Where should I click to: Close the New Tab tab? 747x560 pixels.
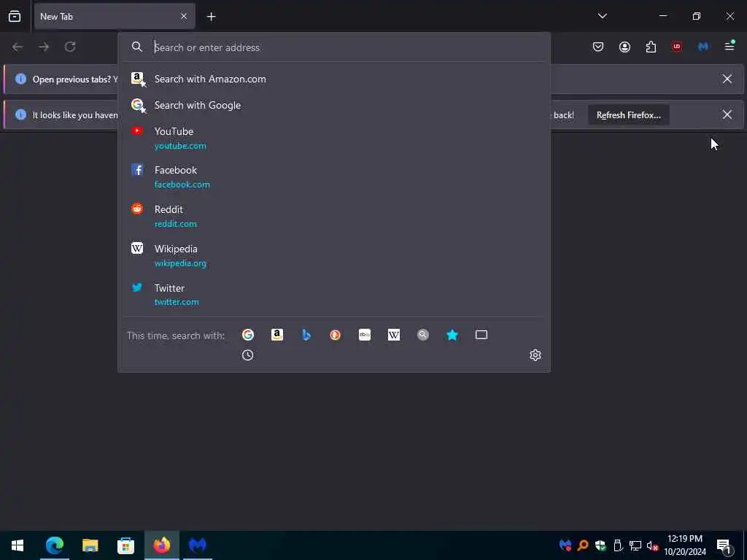[184, 17]
